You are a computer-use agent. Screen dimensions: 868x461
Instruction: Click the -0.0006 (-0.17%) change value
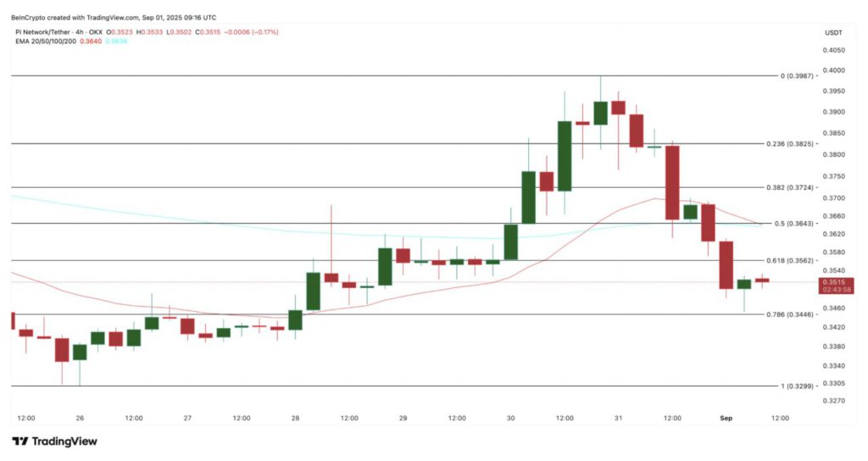(x=253, y=32)
